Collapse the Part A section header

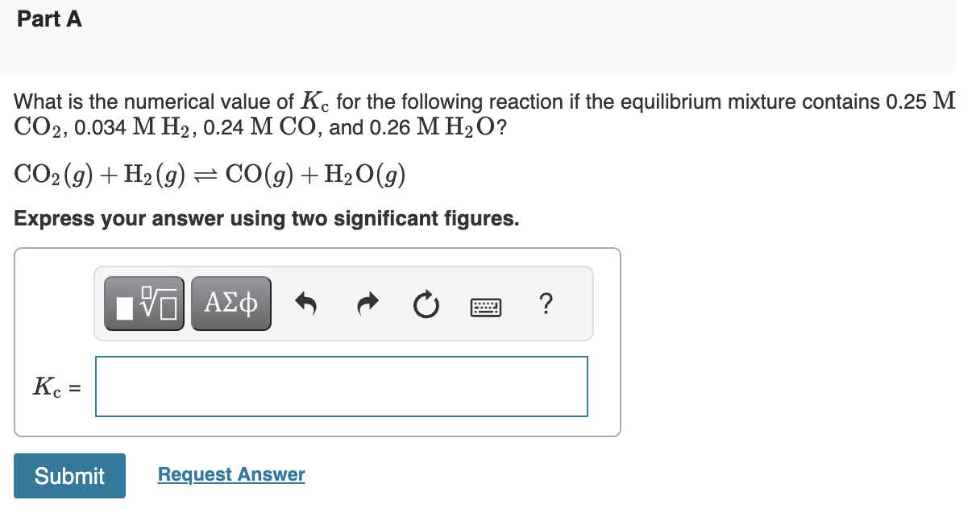49,19
